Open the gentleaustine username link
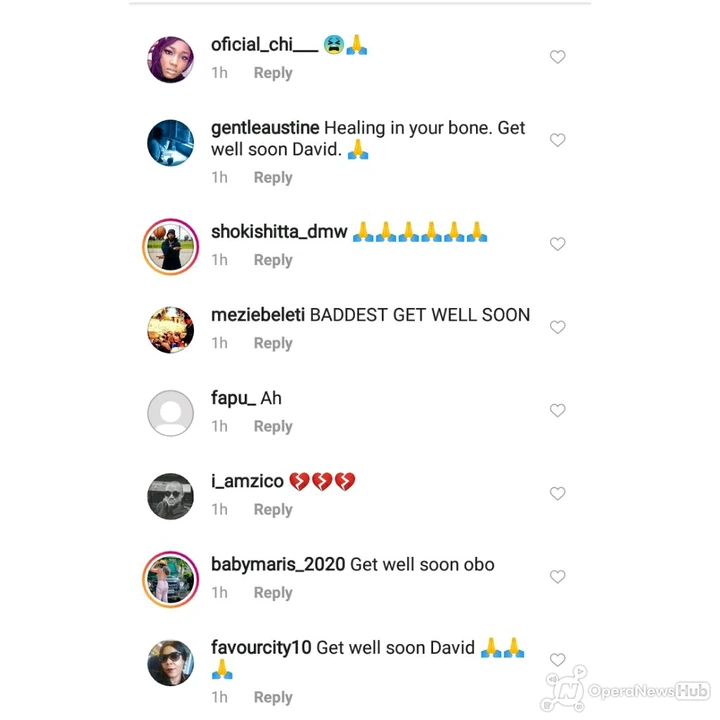Image resolution: width=720 pixels, height=720 pixels. point(265,128)
